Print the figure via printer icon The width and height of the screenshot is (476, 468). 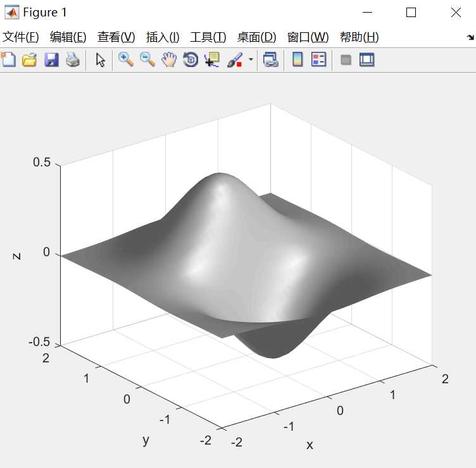(73, 59)
